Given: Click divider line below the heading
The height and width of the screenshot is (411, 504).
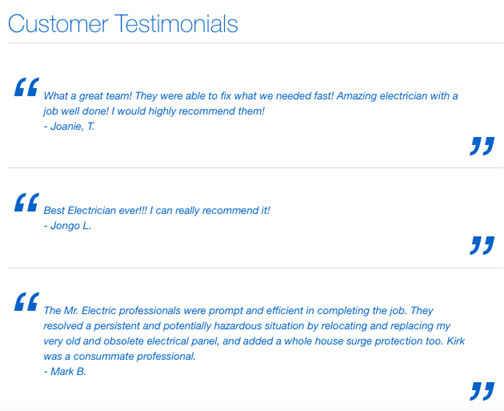Looking at the screenshot, I should click(x=255, y=43).
